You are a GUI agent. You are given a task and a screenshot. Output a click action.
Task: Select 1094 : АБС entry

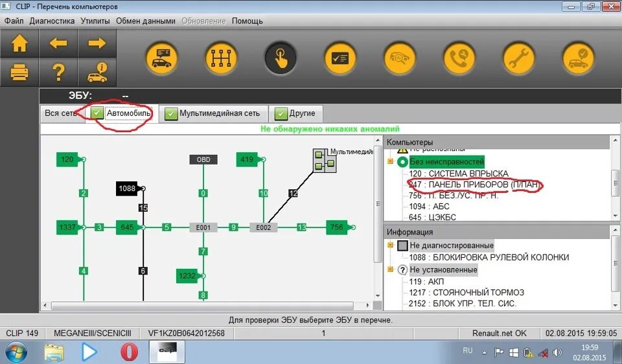[429, 206]
